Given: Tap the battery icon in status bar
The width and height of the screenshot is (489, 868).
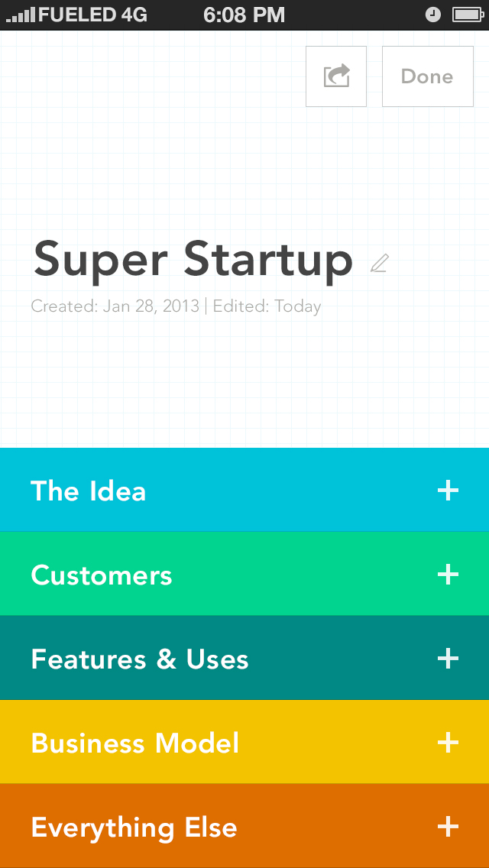Looking at the screenshot, I should click(468, 15).
